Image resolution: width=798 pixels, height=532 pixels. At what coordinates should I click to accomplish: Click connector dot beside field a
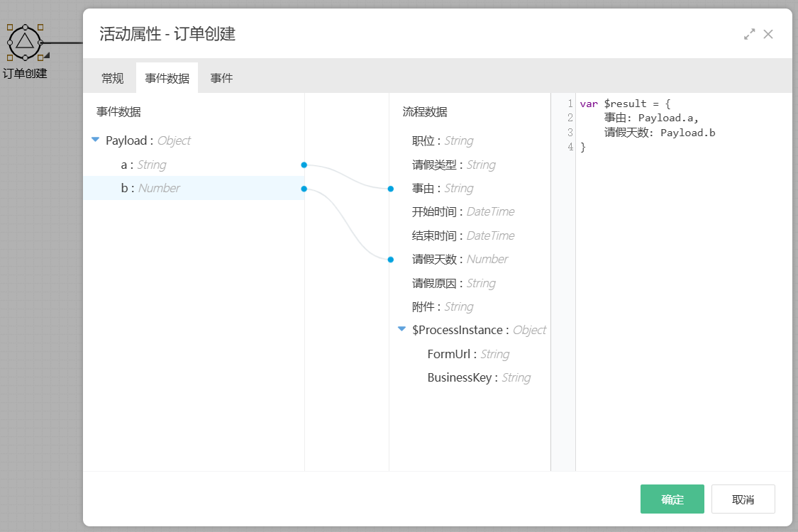click(x=304, y=165)
